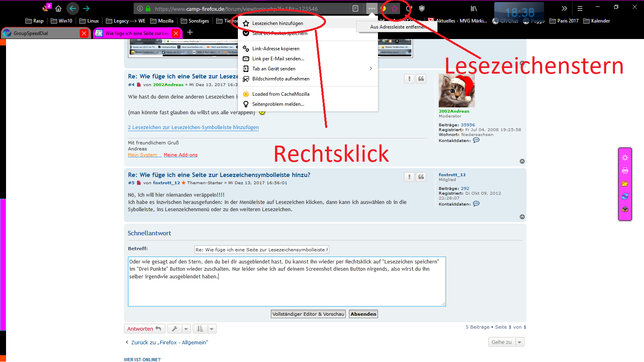
Task: Open foxtrott_12 contact details speech bubble
Action: point(476,204)
